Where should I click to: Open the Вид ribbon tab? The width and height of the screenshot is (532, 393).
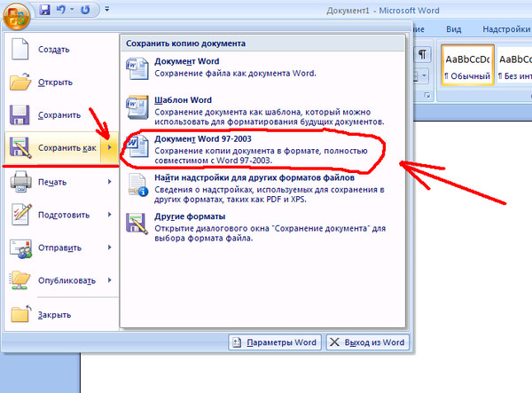[x=454, y=29]
